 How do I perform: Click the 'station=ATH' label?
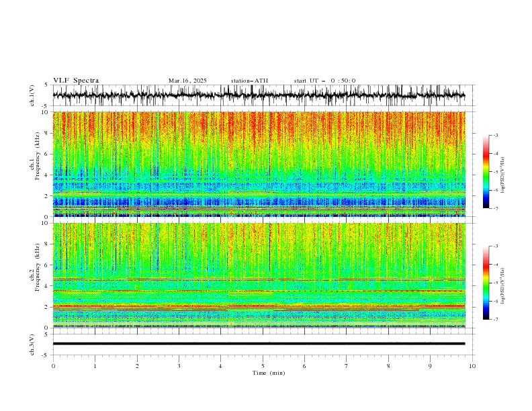(x=249, y=81)
